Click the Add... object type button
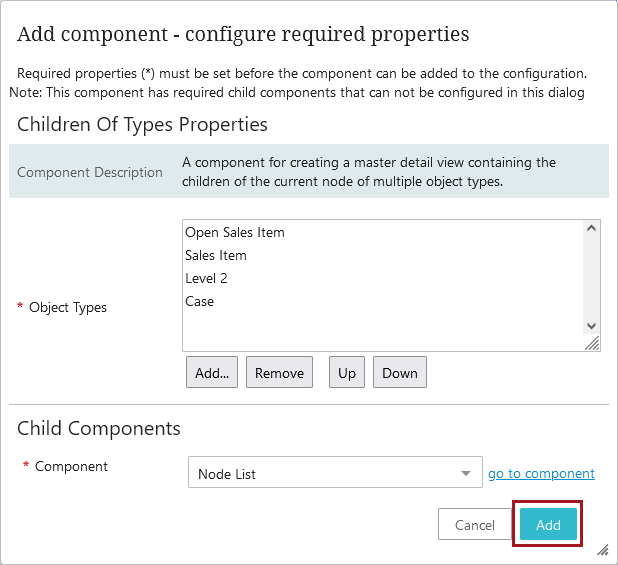The width and height of the screenshot is (618, 565). tap(212, 372)
